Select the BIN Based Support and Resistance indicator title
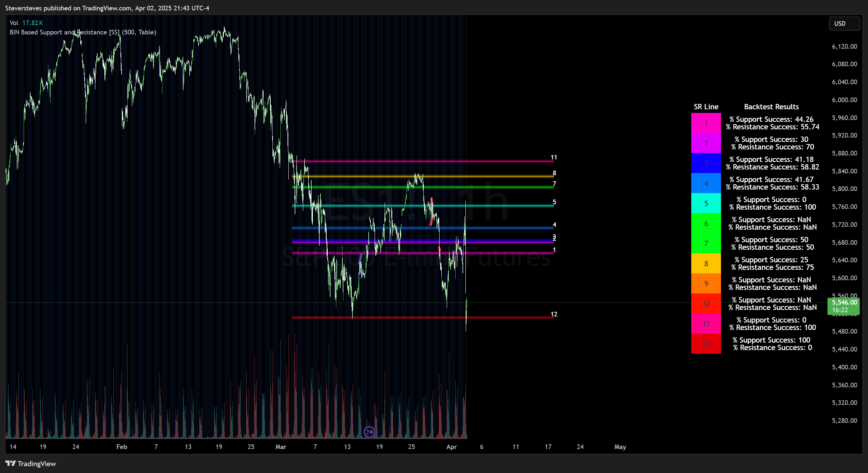 click(83, 32)
